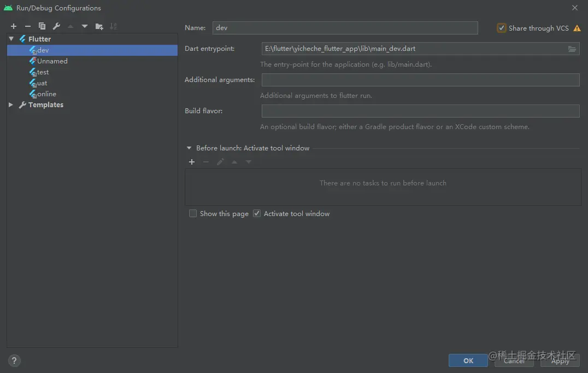Select the uat configuration
Viewport: 588px width, 373px height.
pos(42,83)
